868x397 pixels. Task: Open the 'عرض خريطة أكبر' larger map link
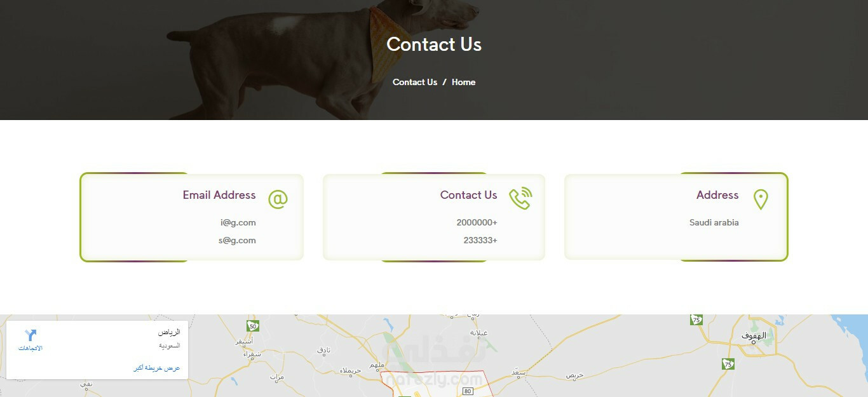[x=157, y=368]
